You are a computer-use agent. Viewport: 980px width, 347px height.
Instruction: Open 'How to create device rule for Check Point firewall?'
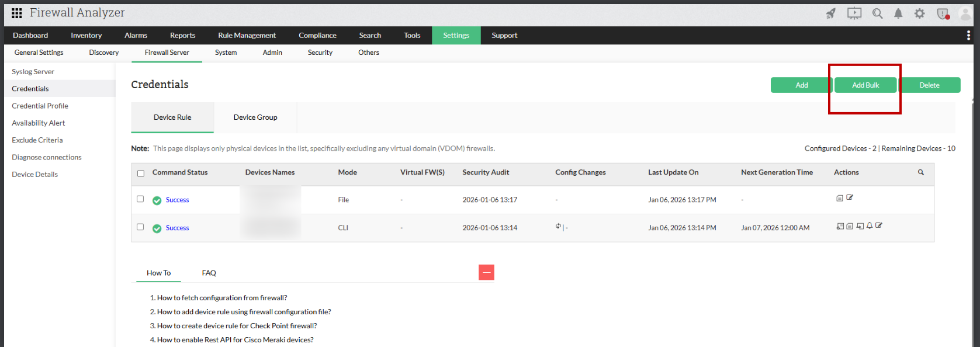(237, 326)
